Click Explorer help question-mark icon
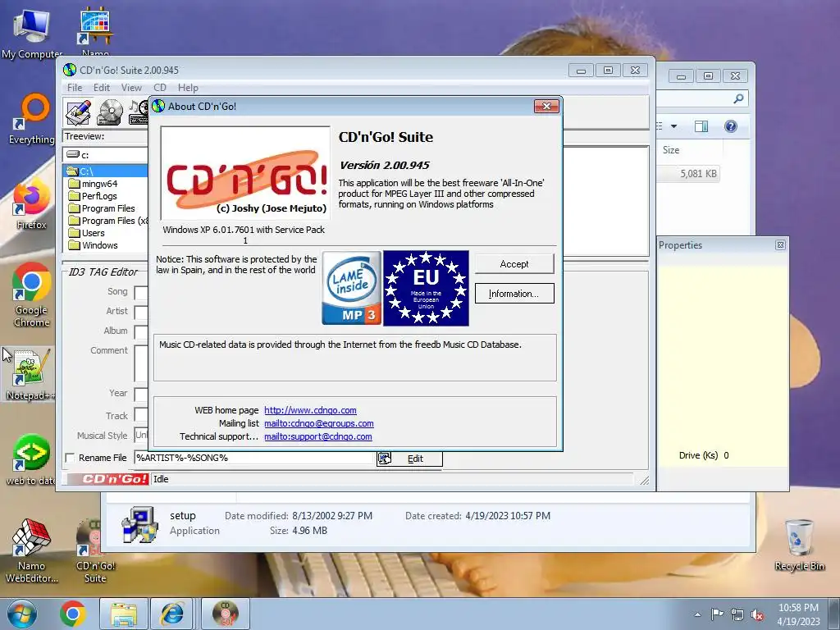This screenshot has height=630, width=840. coord(731,126)
